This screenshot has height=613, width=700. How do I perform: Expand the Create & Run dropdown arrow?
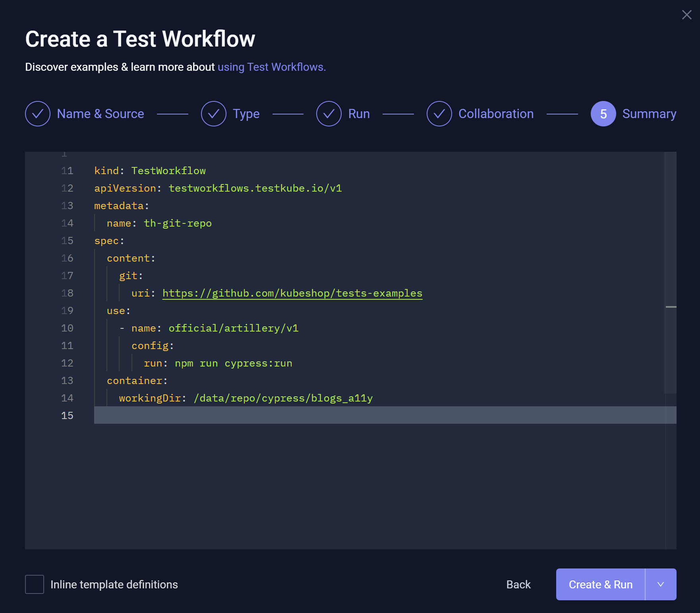(x=661, y=584)
